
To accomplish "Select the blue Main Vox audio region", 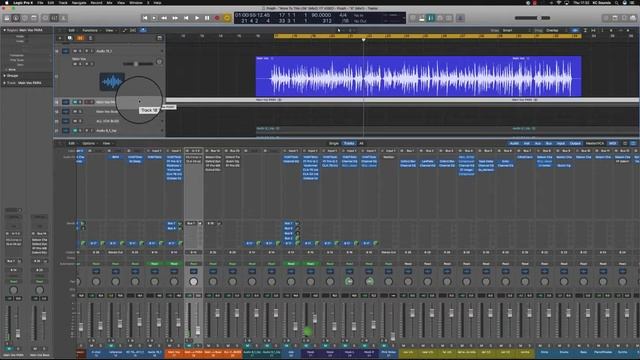I will [419, 76].
